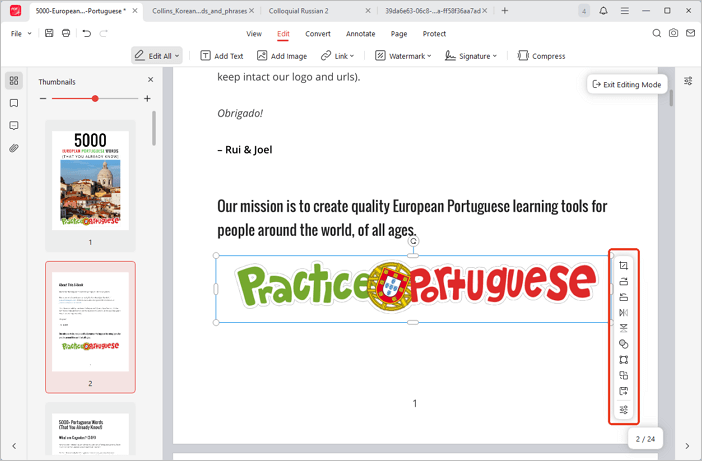Image resolution: width=702 pixels, height=461 pixels.
Task: Toggle the right properties panel
Action: click(x=688, y=81)
